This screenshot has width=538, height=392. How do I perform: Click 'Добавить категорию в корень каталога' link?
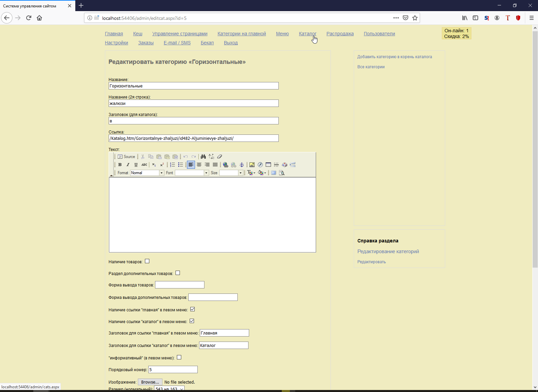tap(395, 57)
